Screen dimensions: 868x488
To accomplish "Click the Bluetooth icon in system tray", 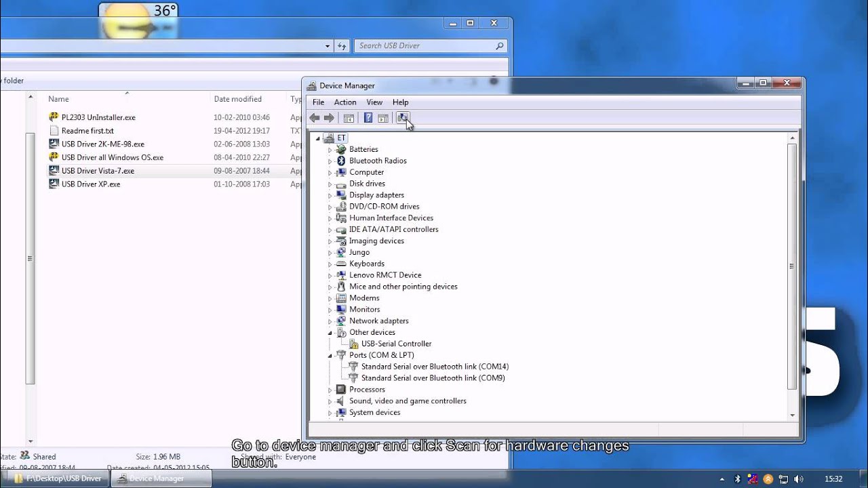I will tap(738, 479).
